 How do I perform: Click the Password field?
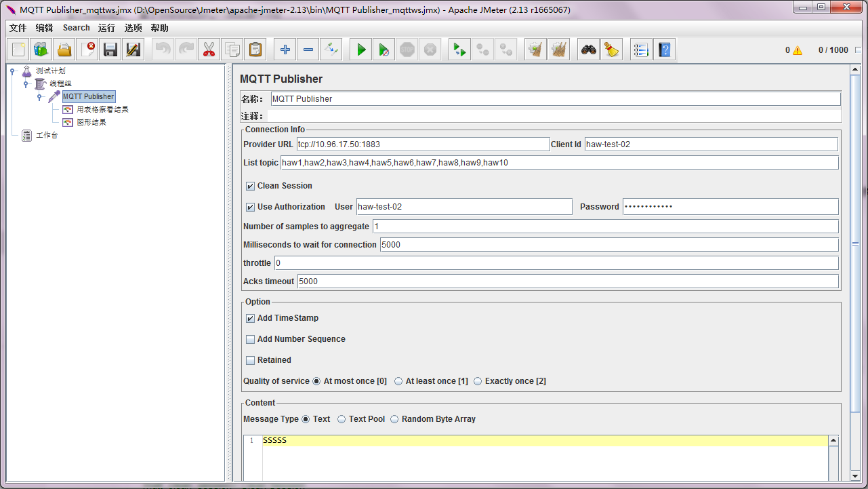point(730,207)
